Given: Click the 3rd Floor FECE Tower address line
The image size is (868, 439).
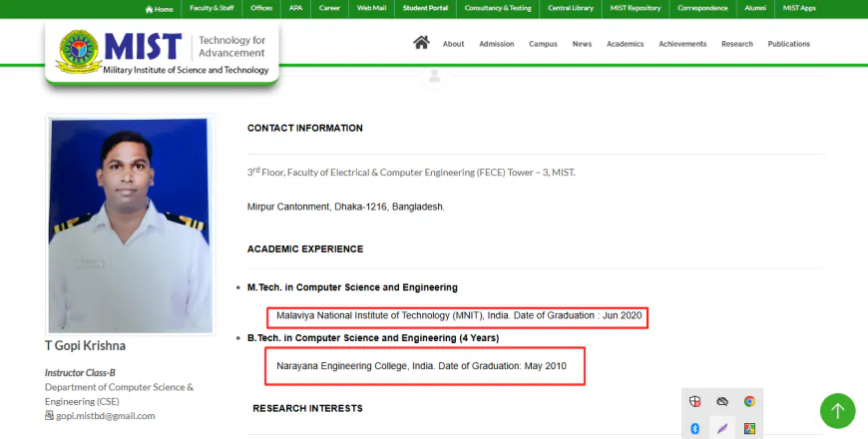Looking at the screenshot, I should point(411,173).
